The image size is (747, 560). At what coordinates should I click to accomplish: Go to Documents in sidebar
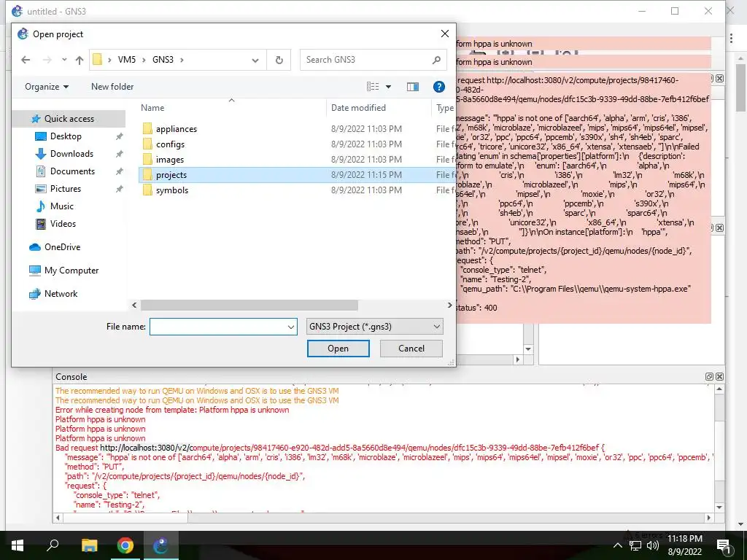(72, 171)
